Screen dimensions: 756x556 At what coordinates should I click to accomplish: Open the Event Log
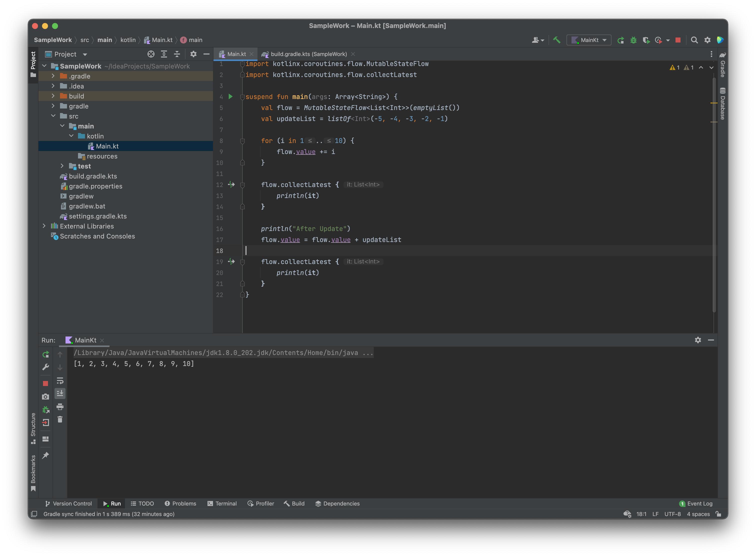pyautogui.click(x=696, y=503)
